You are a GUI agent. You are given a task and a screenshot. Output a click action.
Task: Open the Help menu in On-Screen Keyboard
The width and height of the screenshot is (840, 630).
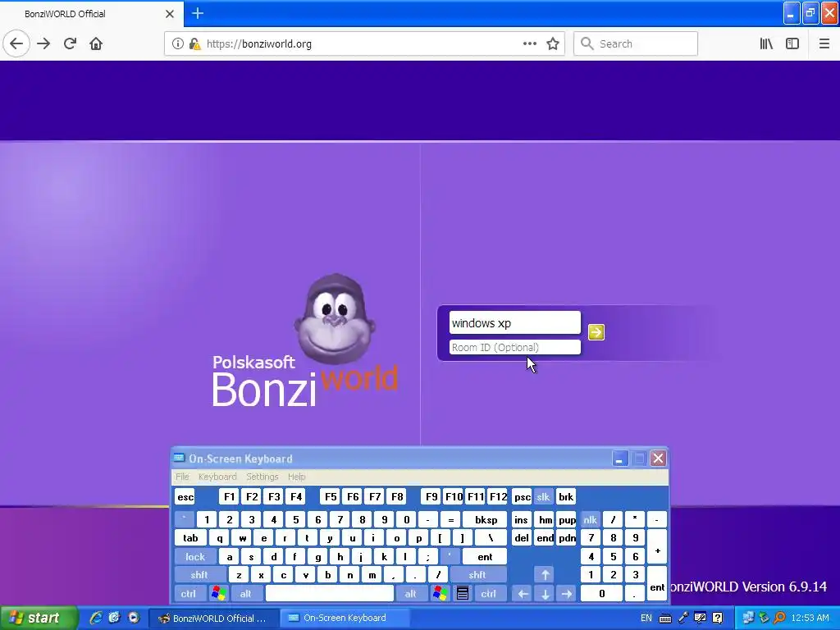pyautogui.click(x=296, y=477)
